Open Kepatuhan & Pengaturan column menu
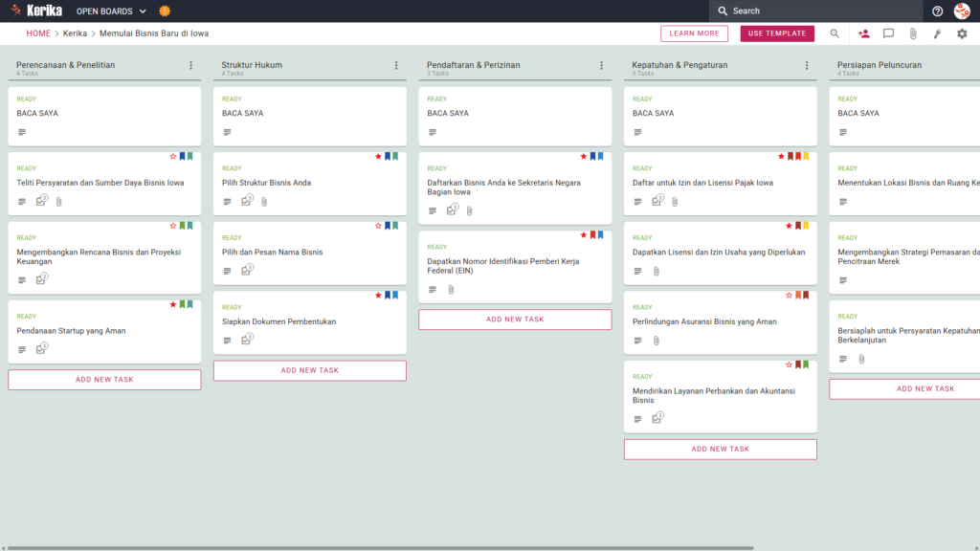Screen dimensions: 980x551 [807, 65]
